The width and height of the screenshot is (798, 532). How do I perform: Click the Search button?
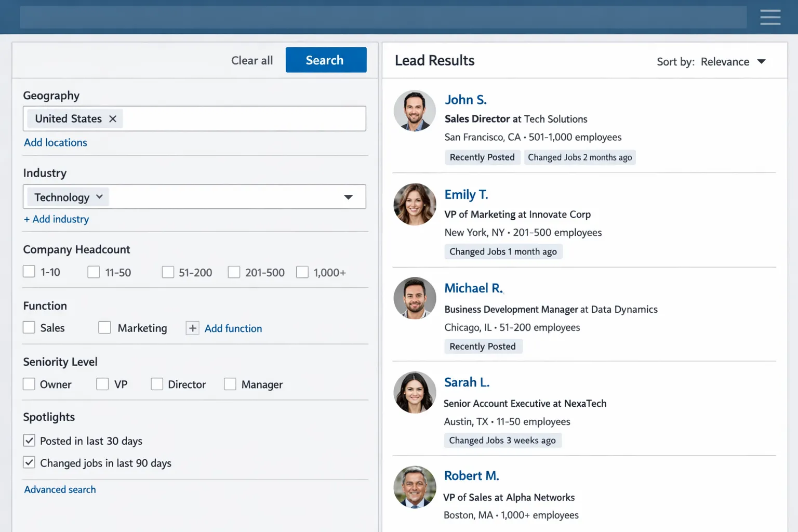click(x=325, y=60)
